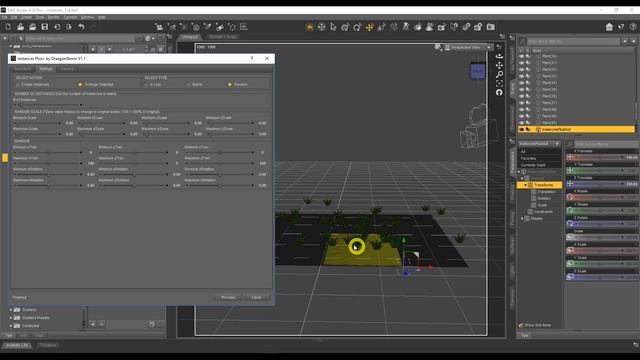Expand the Shaders folder in left pane
Viewport: 640px width, 360px height.
(11, 310)
